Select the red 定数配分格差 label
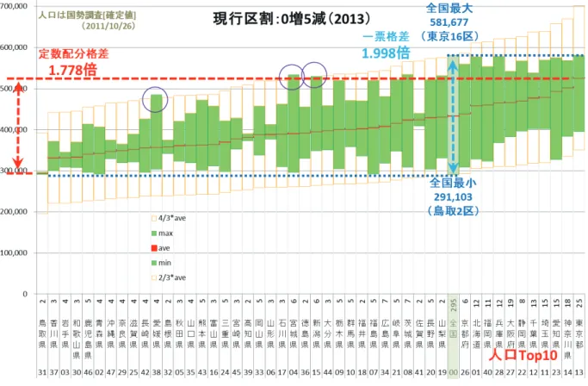Image resolution: width=588 pixels, height=386 pixels. [73, 53]
